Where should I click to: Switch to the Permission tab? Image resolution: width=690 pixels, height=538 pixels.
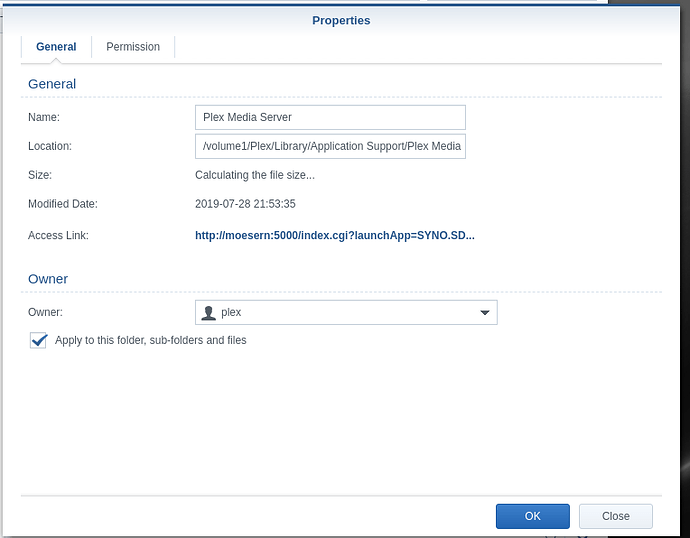coord(133,47)
